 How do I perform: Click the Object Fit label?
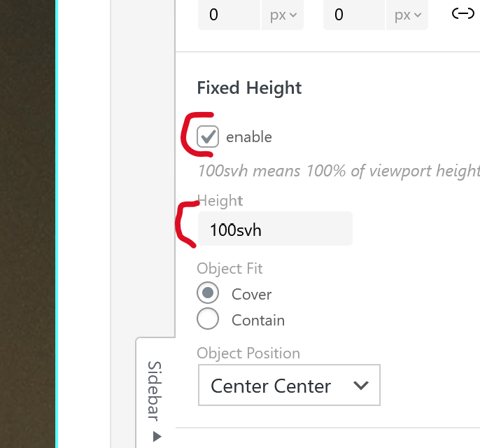coord(230,269)
